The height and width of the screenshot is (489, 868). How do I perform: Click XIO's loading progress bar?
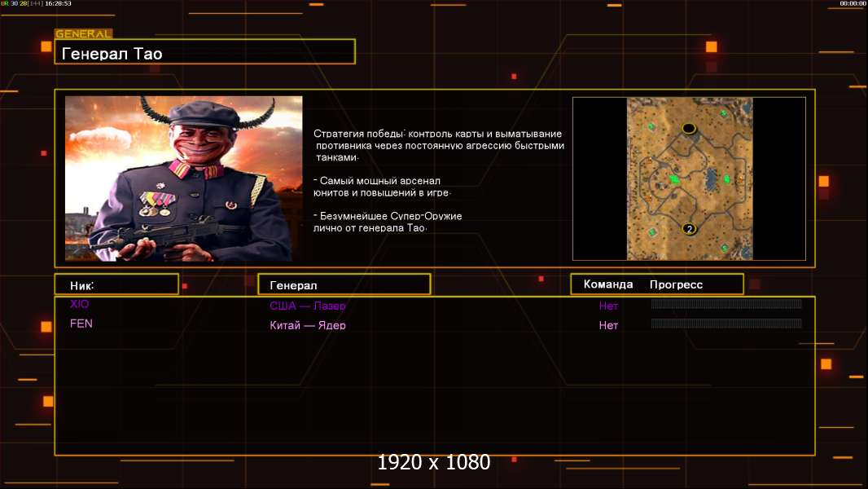(726, 304)
